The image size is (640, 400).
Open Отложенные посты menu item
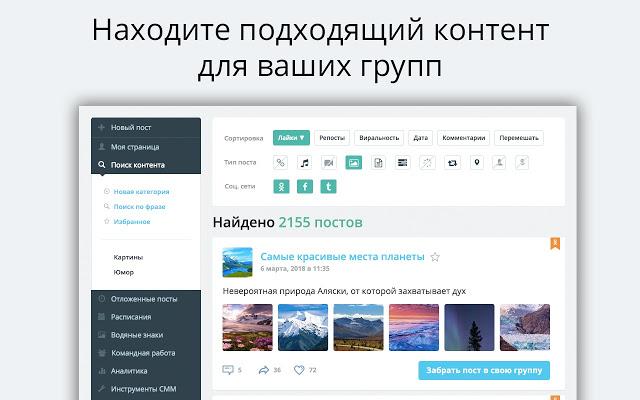coord(146,299)
